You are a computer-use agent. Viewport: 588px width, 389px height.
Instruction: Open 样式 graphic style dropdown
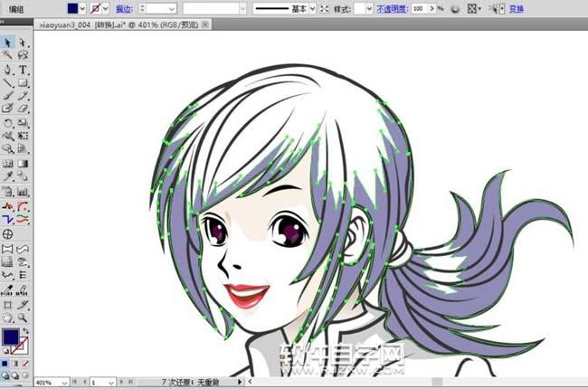click(x=369, y=9)
